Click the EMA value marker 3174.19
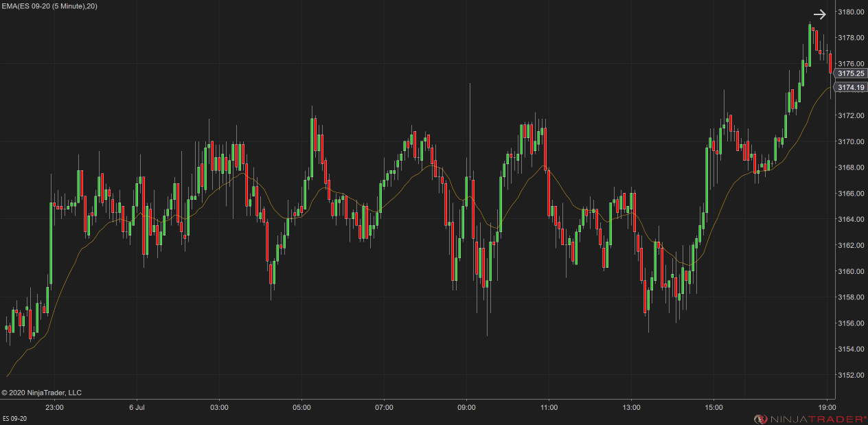 (851, 87)
